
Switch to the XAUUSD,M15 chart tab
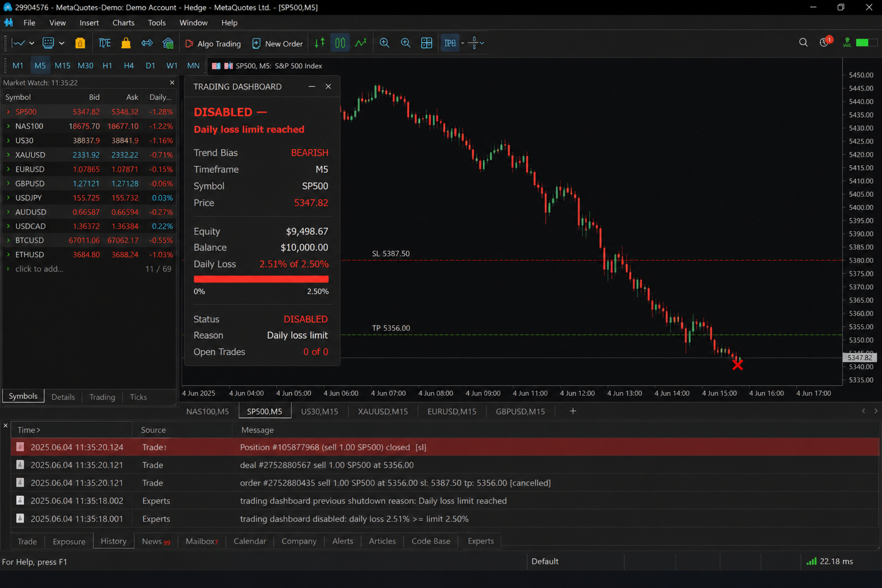(383, 411)
